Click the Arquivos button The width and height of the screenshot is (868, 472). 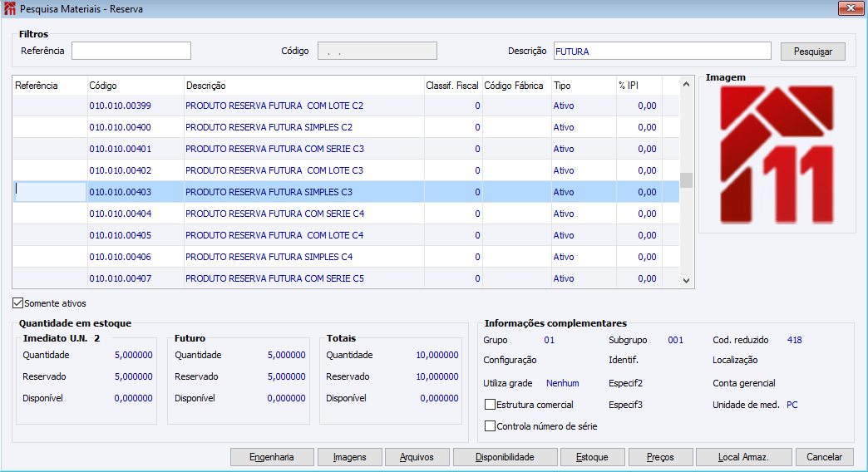pyautogui.click(x=417, y=457)
